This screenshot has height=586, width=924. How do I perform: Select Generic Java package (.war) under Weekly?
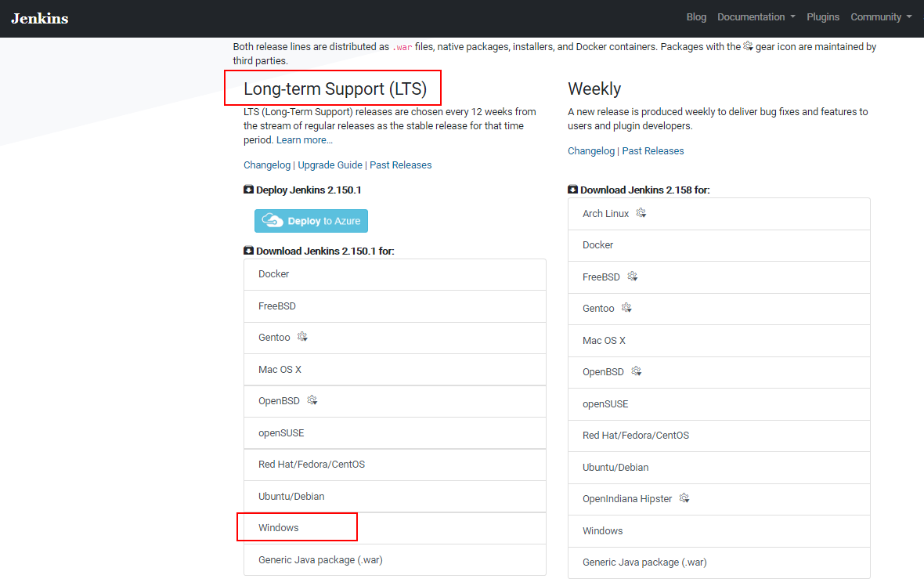click(x=719, y=563)
